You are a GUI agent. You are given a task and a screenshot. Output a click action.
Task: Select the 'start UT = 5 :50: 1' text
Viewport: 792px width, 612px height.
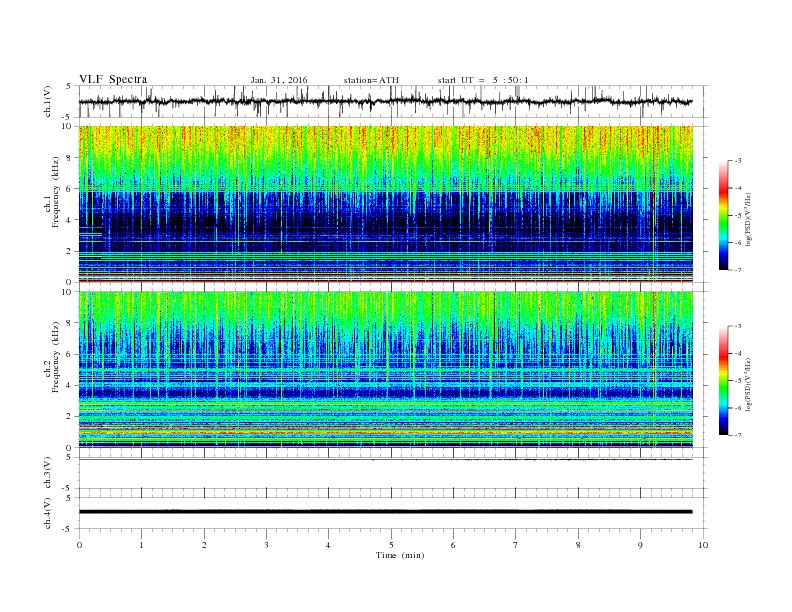tap(483, 80)
